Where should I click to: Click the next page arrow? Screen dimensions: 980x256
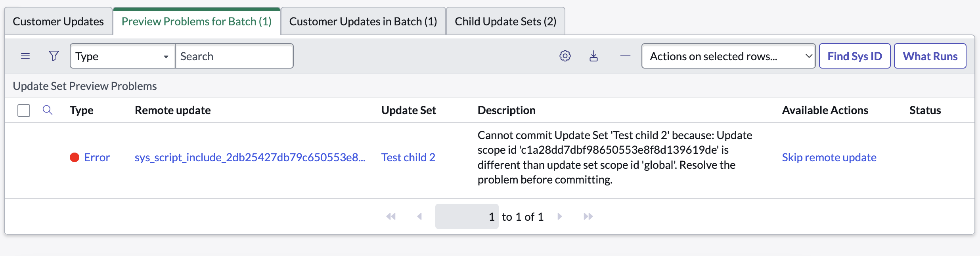(560, 216)
